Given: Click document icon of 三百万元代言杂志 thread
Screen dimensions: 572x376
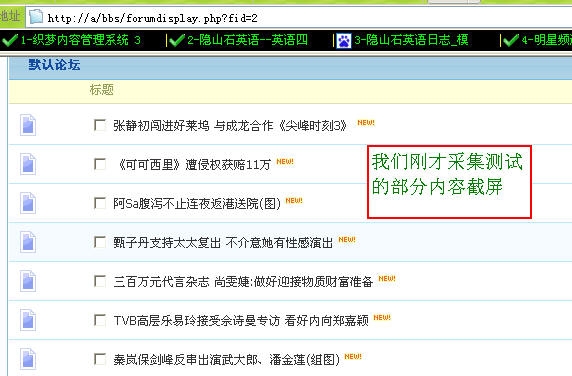Looking at the screenshot, I should coord(28,281).
